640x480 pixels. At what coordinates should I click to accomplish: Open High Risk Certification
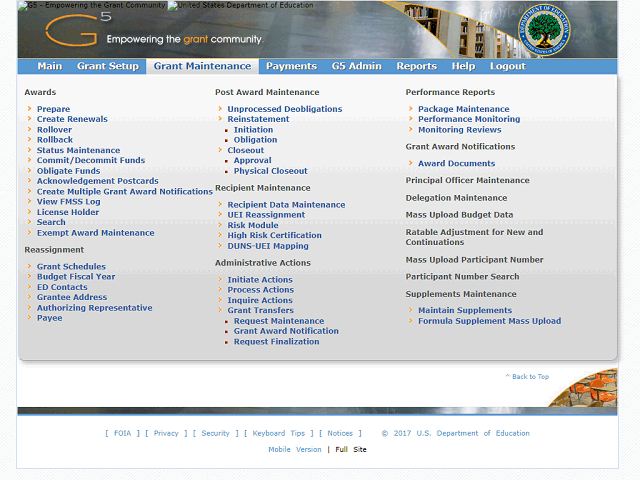pyautogui.click(x=275, y=236)
